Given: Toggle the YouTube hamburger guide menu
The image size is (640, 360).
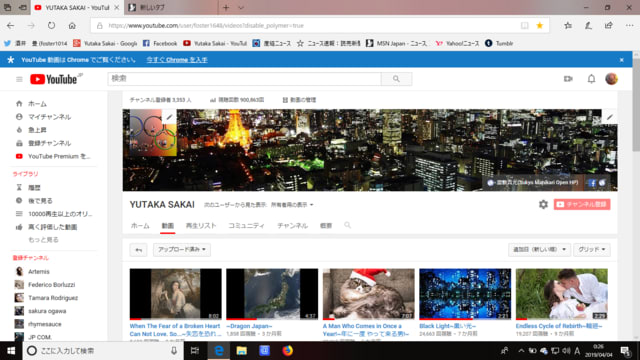Looking at the screenshot, I should [19, 79].
